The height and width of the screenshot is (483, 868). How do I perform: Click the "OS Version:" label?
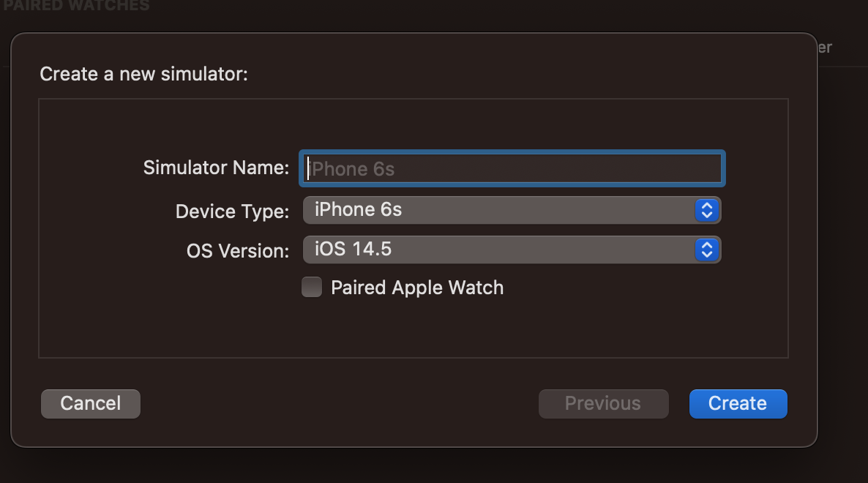point(238,251)
